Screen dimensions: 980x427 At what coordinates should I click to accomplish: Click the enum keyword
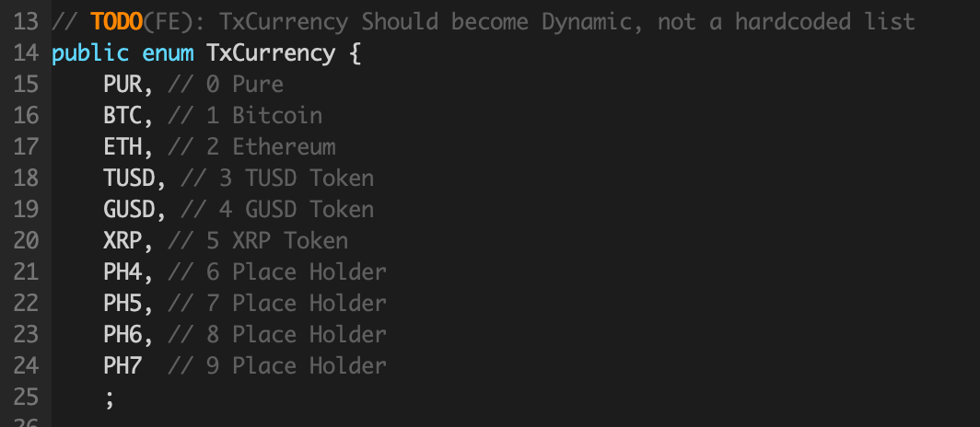point(168,53)
